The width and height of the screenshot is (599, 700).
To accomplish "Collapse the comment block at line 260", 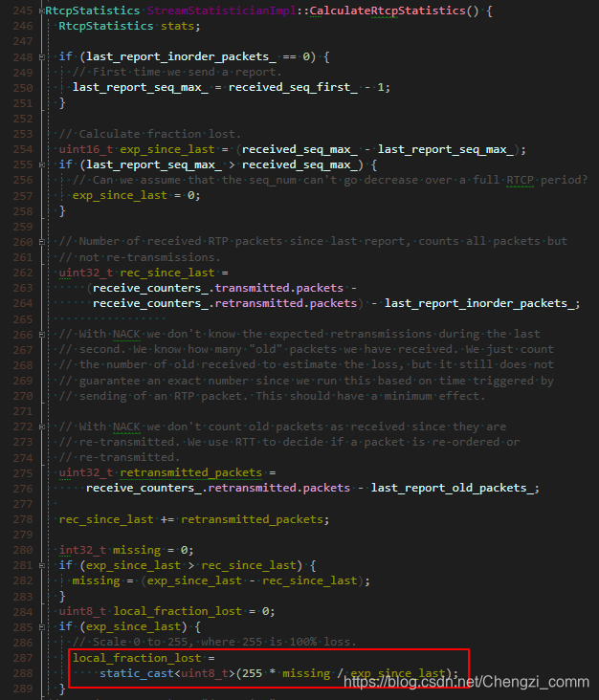I will pyautogui.click(x=40, y=241).
